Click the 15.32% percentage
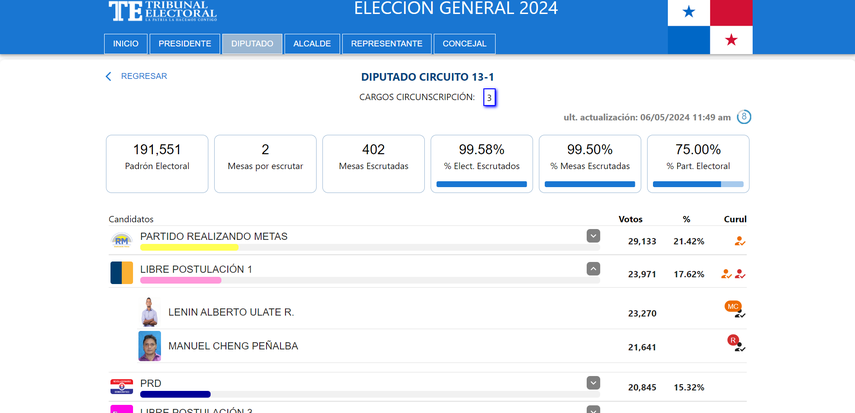Viewport: 855px width, 413px height. 689,388
